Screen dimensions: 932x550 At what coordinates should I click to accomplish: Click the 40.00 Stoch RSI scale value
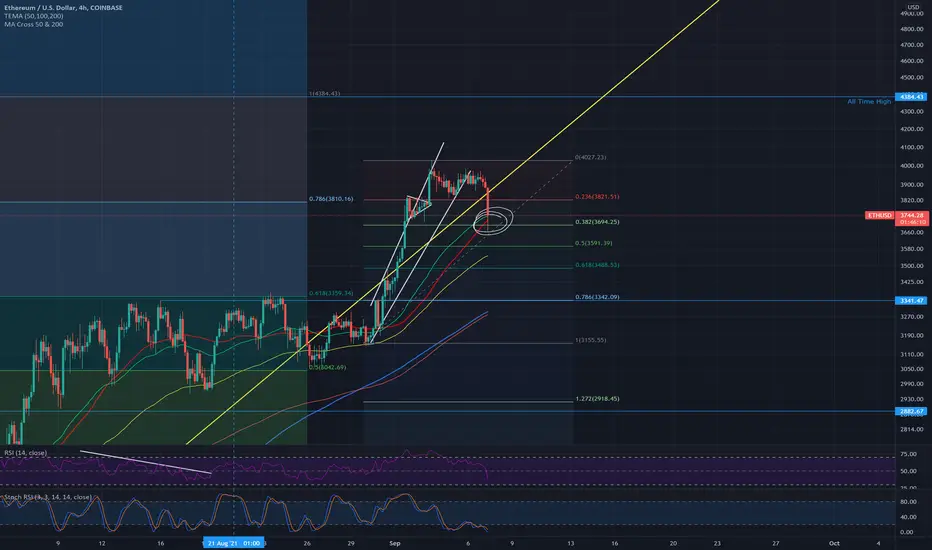point(907,517)
